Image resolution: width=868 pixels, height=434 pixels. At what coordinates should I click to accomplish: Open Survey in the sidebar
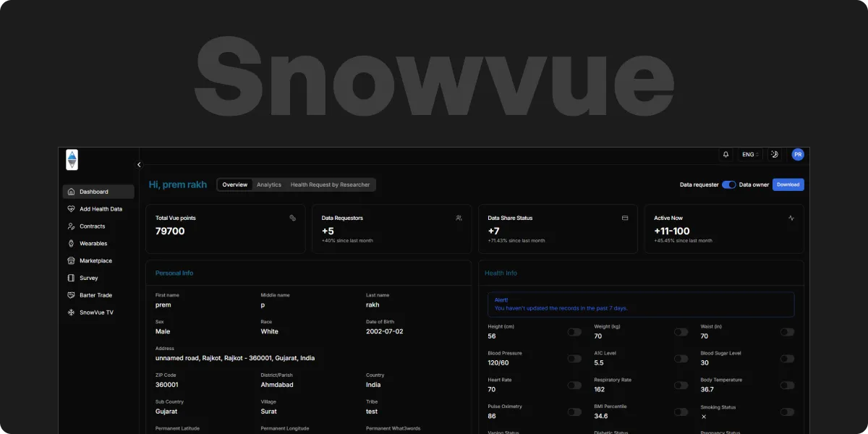[98, 278]
